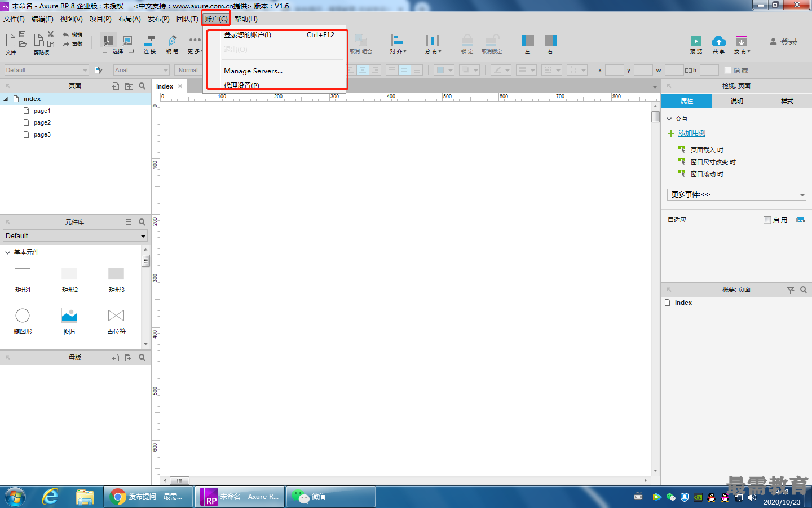
Task: Open WeChat (微信) from taskbar
Action: click(x=331, y=497)
